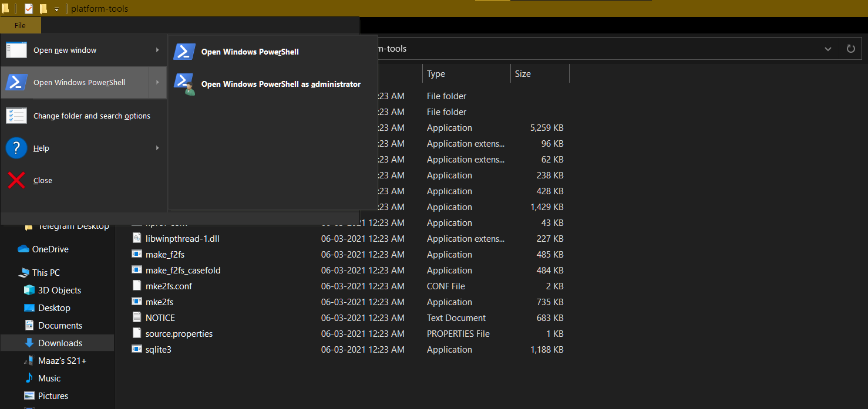
Task: Select the make_f2fs_casefold file name
Action: tap(183, 271)
